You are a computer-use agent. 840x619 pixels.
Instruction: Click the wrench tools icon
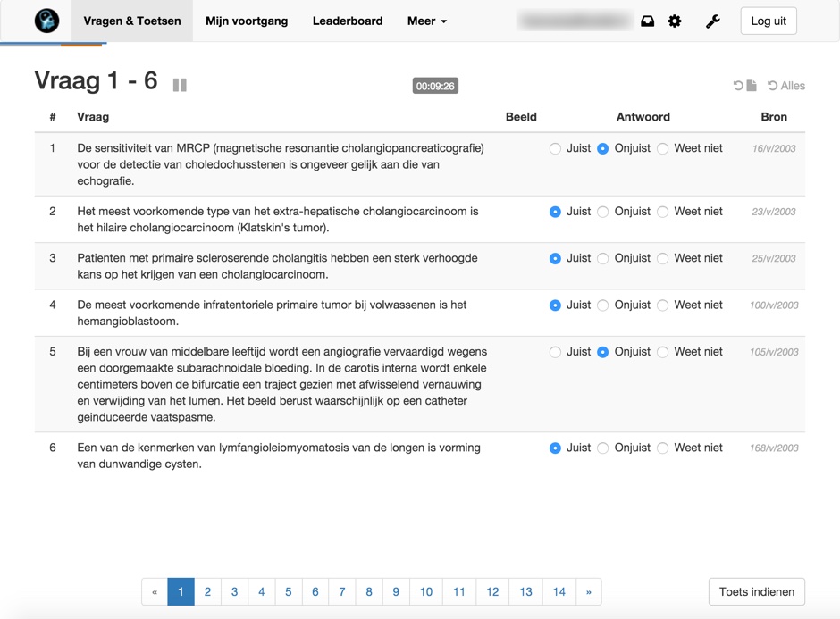coord(713,21)
